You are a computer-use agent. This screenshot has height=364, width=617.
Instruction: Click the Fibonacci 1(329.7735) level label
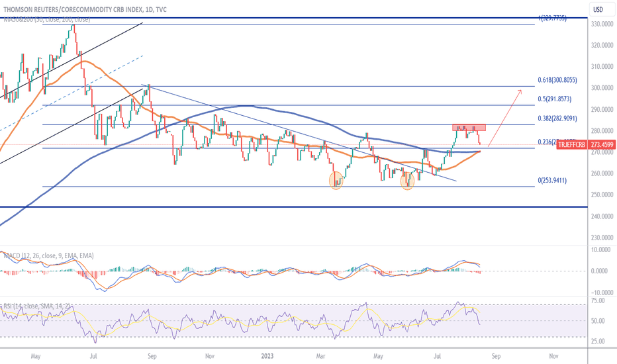(x=553, y=18)
